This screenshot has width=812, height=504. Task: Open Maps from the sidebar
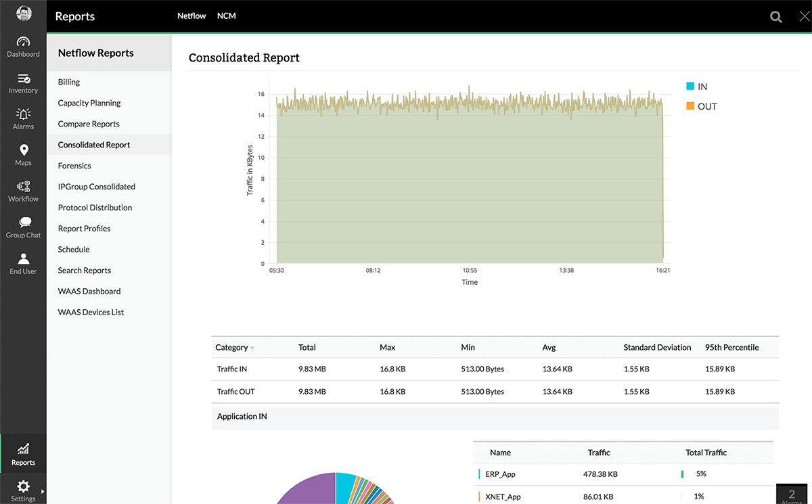coord(23,156)
